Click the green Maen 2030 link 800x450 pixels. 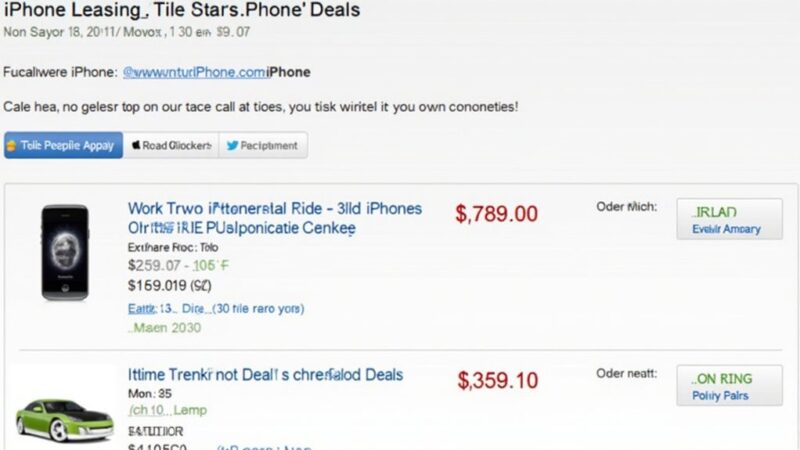coord(165,327)
